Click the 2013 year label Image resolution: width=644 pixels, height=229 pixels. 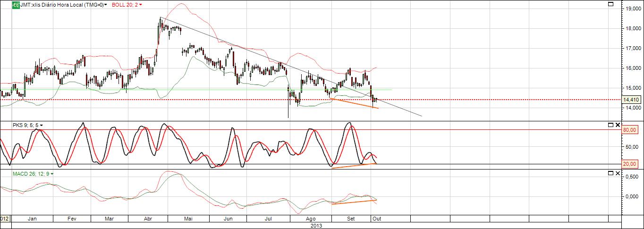pyautogui.click(x=316, y=226)
